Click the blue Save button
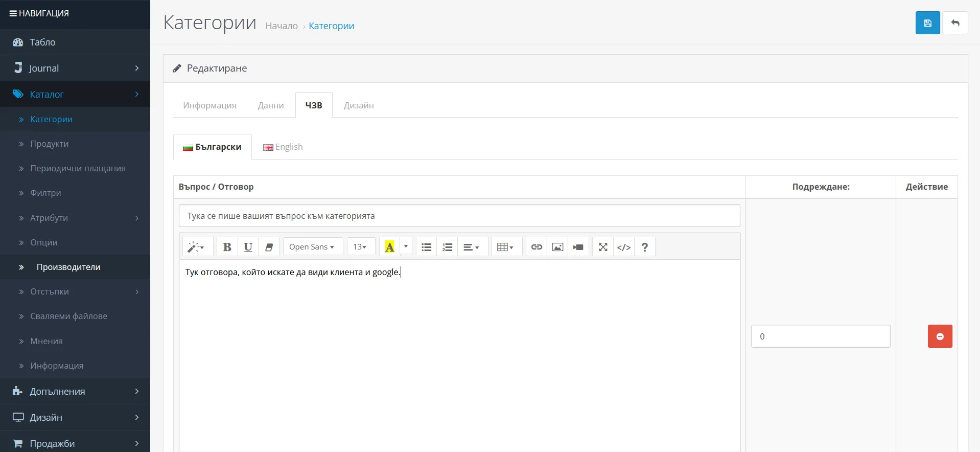 coord(927,23)
